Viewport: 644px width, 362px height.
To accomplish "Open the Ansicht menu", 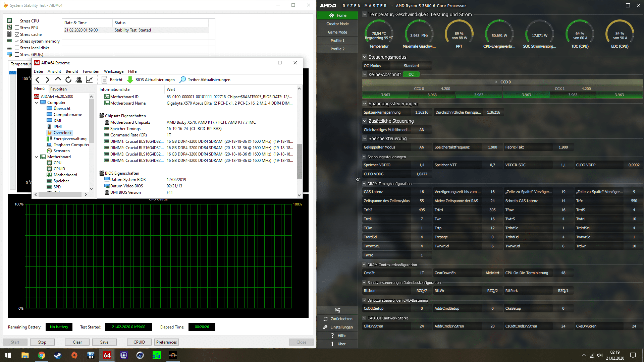I will 54,71.
